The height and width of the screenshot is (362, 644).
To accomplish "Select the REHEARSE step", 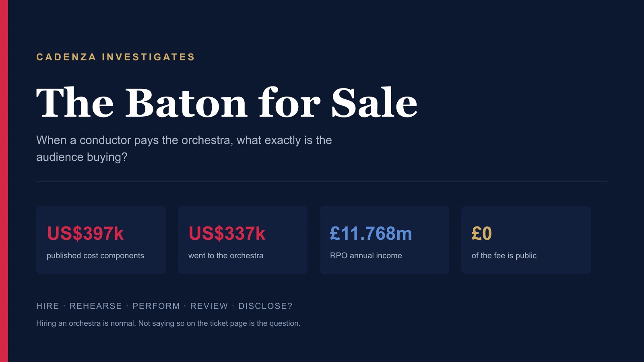I will [96, 306].
